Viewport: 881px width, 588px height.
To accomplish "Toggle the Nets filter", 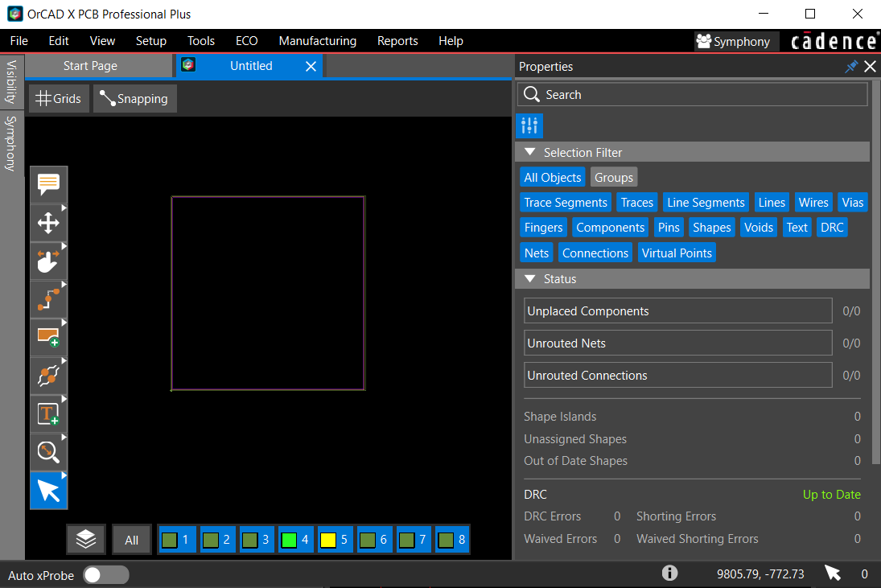I will coord(536,253).
